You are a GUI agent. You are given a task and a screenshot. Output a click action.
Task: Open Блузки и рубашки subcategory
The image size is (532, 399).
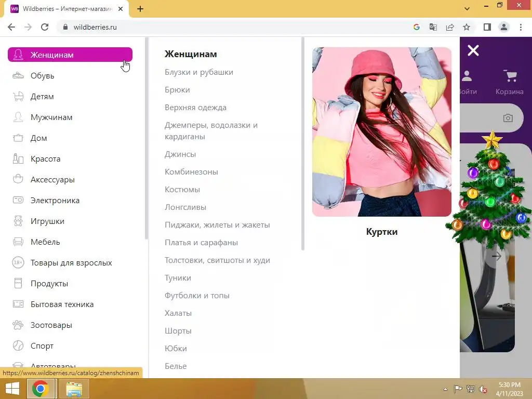[199, 72]
